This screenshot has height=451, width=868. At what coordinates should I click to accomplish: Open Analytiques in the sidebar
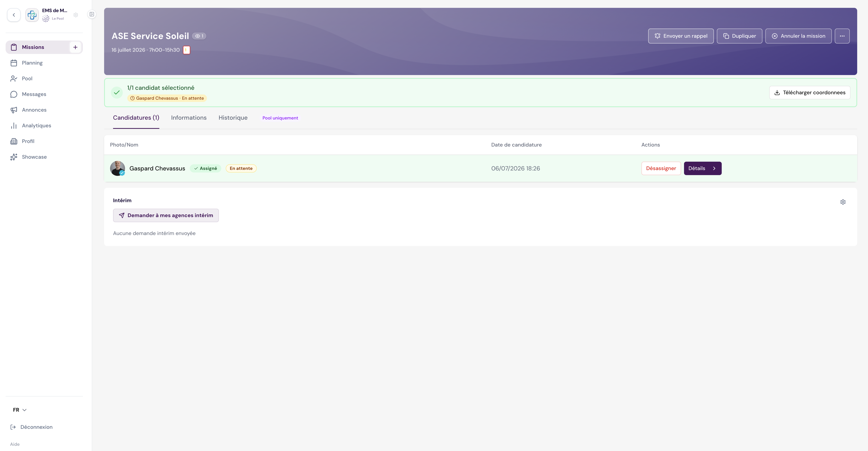pos(44,126)
